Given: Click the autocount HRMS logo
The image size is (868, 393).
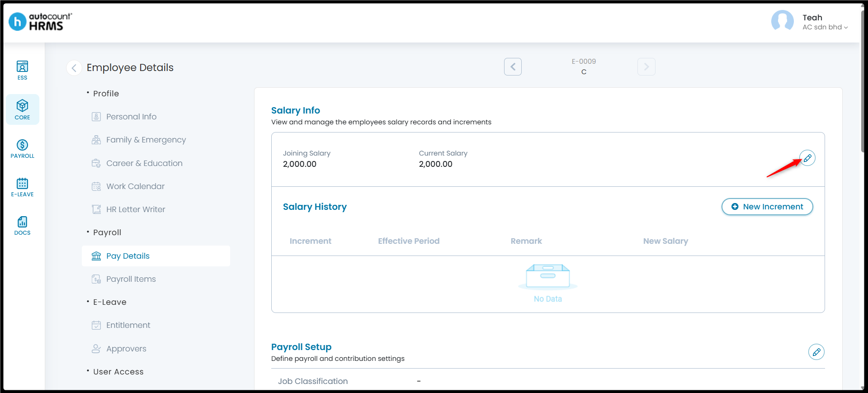Looking at the screenshot, I should click(40, 21).
